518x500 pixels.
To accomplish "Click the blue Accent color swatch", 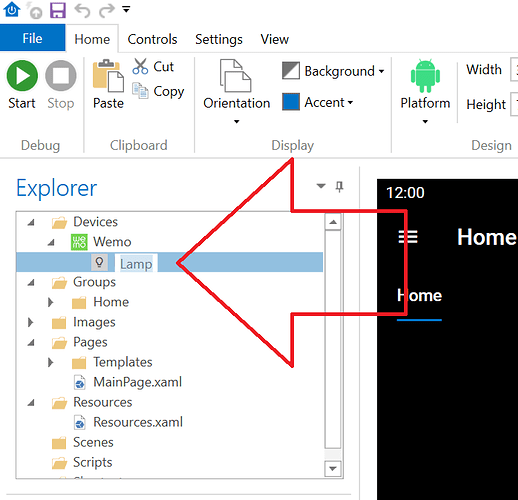I will tap(291, 102).
